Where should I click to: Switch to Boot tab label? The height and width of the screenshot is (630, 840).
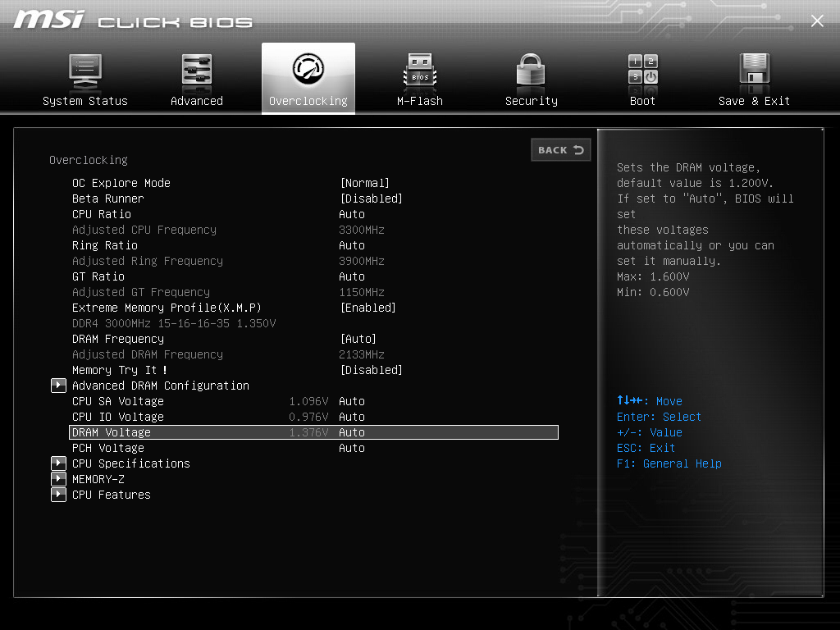point(642,101)
